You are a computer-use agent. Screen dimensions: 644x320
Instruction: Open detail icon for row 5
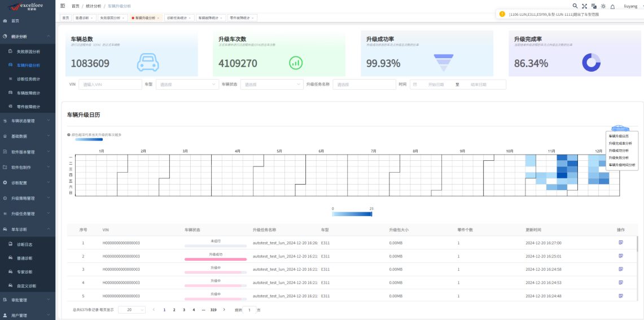[x=621, y=296]
